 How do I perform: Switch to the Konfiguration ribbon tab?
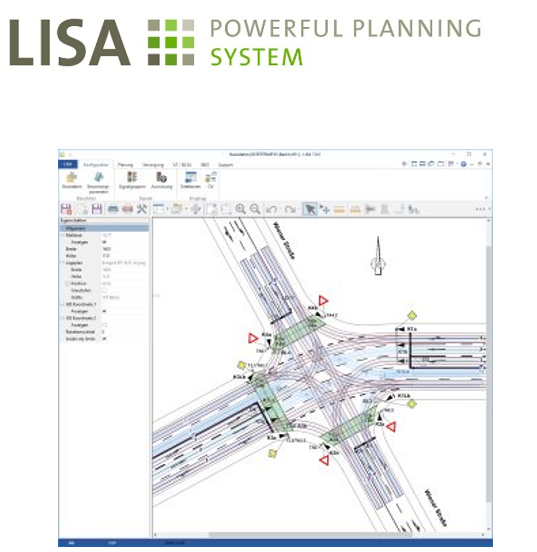point(96,164)
